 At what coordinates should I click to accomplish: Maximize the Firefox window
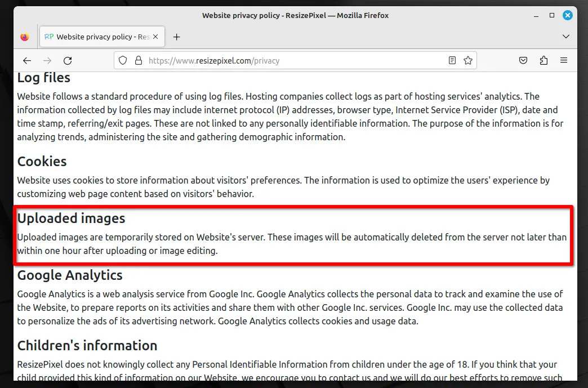[552, 15]
